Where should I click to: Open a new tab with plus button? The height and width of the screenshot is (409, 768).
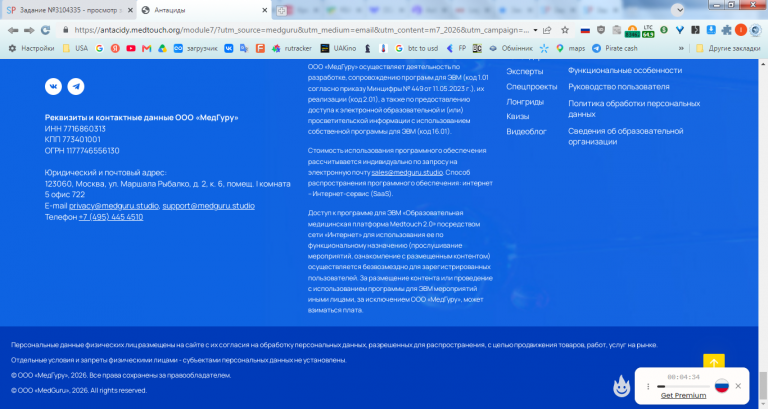[x=282, y=10]
